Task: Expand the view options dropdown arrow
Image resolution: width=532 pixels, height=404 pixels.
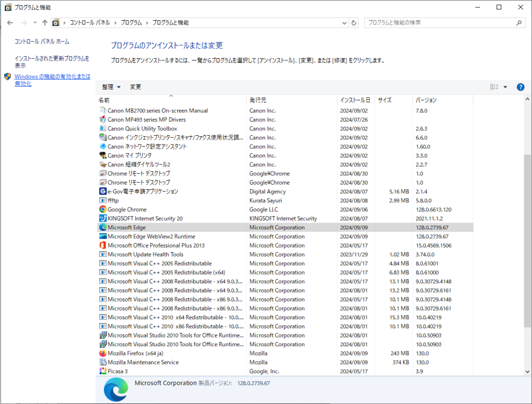Action: pos(505,87)
